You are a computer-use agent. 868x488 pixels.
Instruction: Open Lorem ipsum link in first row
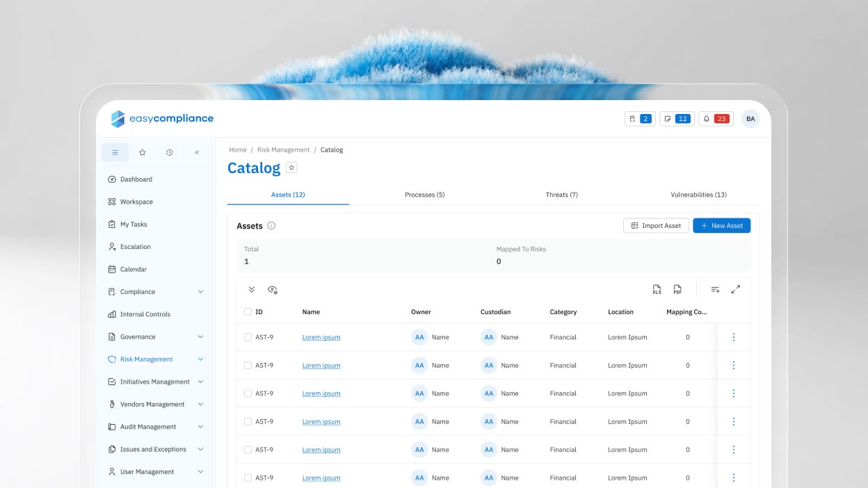(x=321, y=337)
